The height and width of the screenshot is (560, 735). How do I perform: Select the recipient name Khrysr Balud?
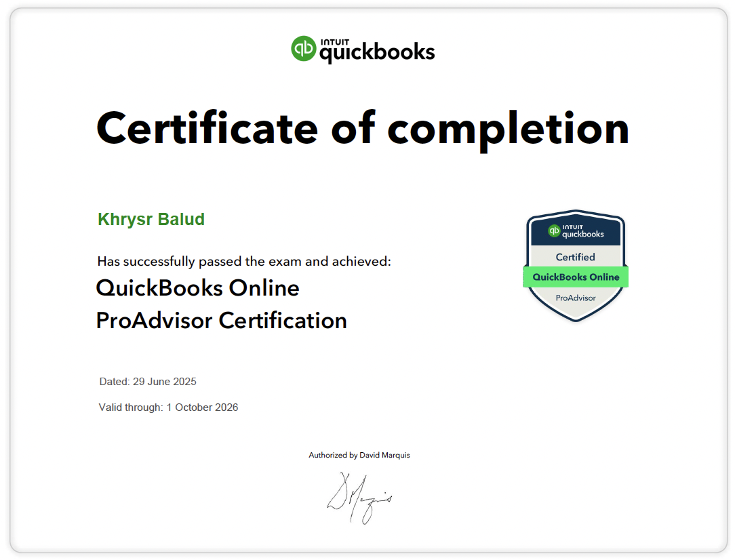click(151, 219)
